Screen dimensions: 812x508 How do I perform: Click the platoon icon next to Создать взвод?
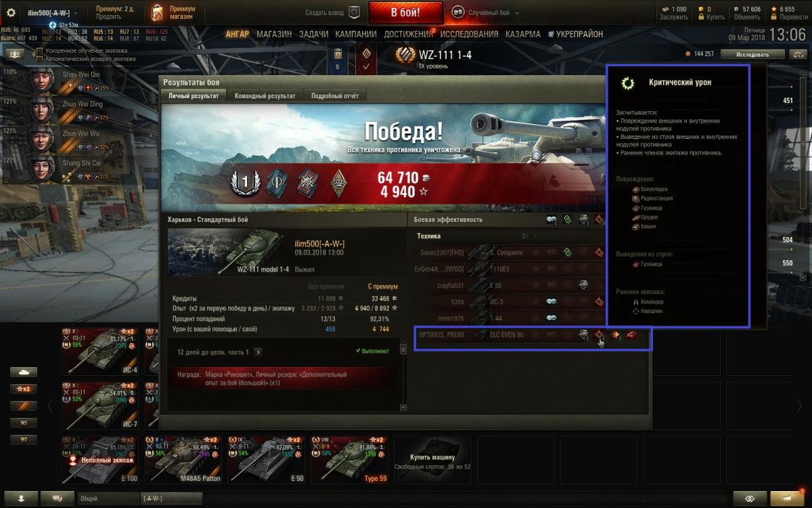pos(353,12)
